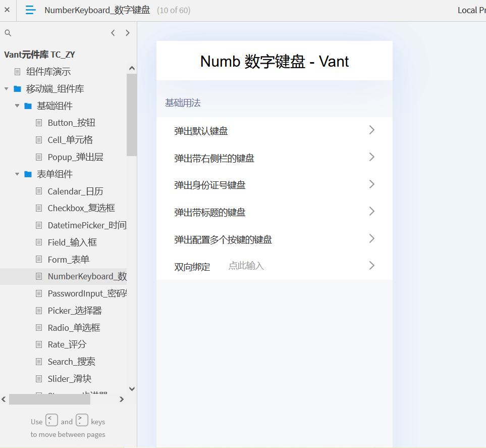Click the folder icon of 基础组件
Screen dimensions: 486x448
[x=28, y=106]
